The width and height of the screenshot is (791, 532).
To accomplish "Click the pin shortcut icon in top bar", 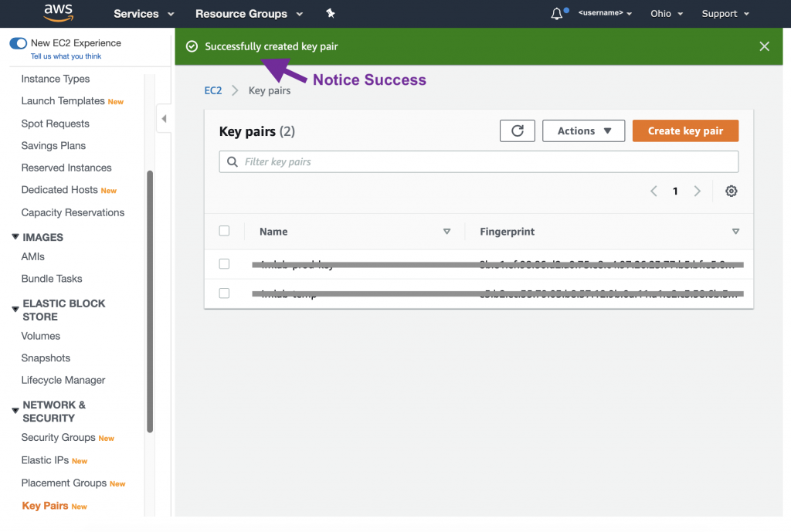I will (x=331, y=14).
